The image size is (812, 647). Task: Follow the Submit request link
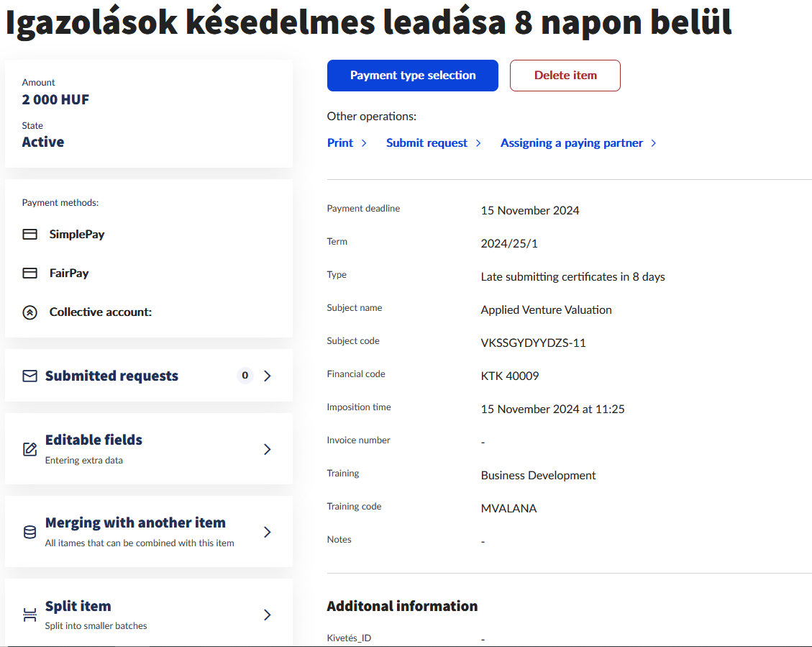pyautogui.click(x=426, y=143)
